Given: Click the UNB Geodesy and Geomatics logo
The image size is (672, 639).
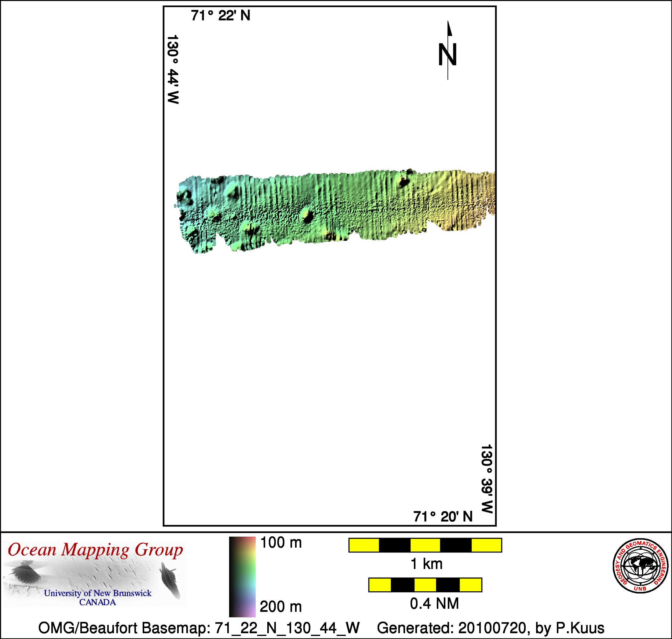Looking at the screenshot, I should coord(640,566).
